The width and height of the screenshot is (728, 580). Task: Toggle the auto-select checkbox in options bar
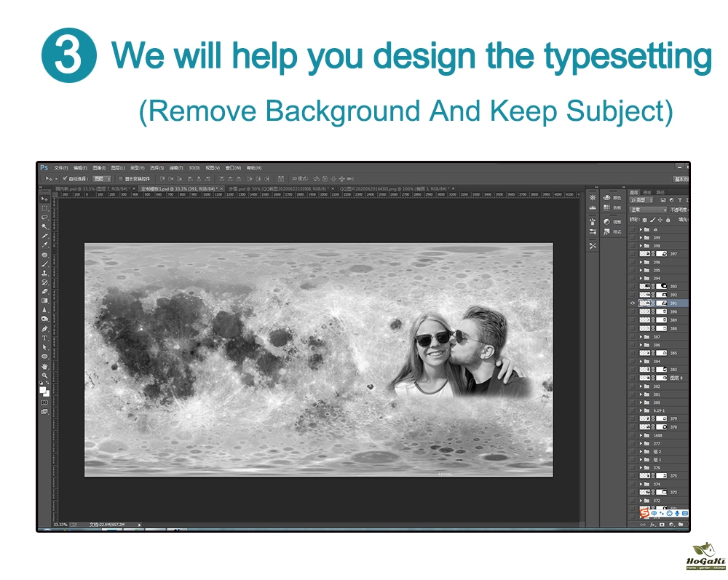pyautogui.click(x=65, y=178)
